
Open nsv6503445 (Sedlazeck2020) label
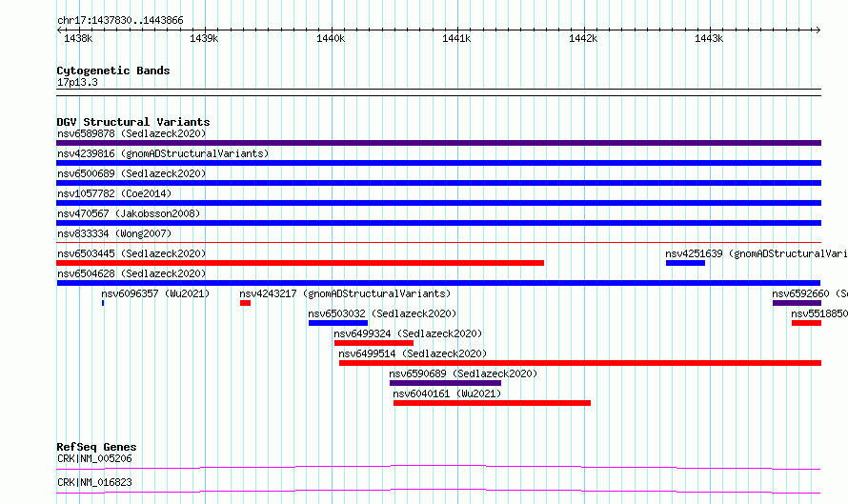coord(131,253)
